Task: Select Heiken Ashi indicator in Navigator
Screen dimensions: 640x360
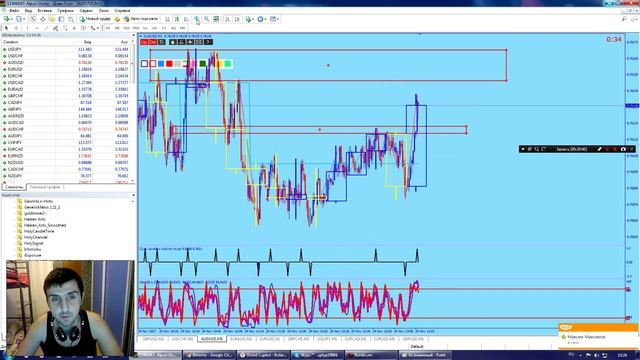Action: [x=35, y=219]
